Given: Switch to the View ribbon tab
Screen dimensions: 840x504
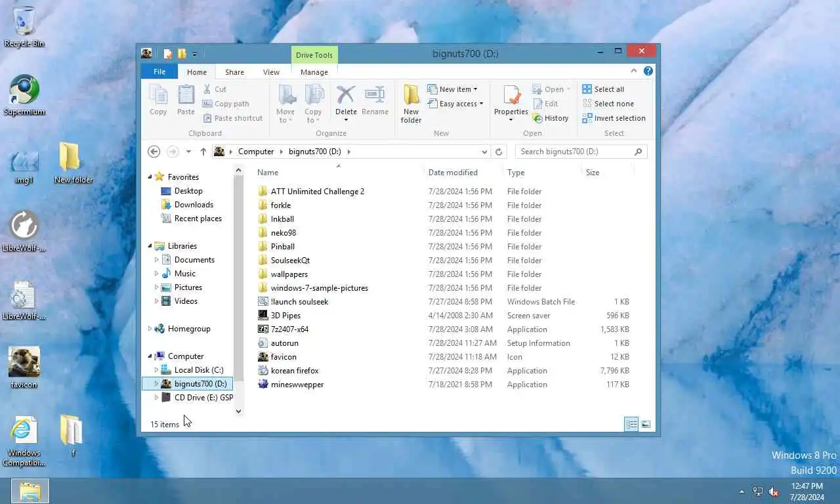Looking at the screenshot, I should pos(271,72).
